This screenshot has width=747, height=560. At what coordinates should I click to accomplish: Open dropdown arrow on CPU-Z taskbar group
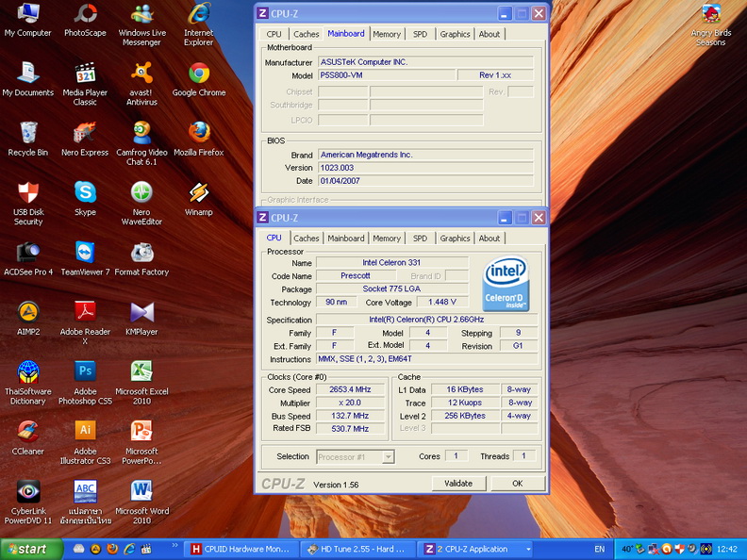pyautogui.click(x=528, y=549)
